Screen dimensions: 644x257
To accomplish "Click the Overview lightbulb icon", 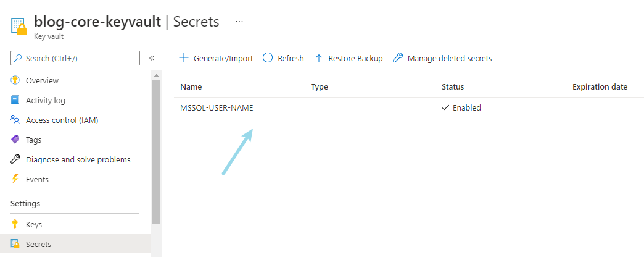I will click(15, 81).
